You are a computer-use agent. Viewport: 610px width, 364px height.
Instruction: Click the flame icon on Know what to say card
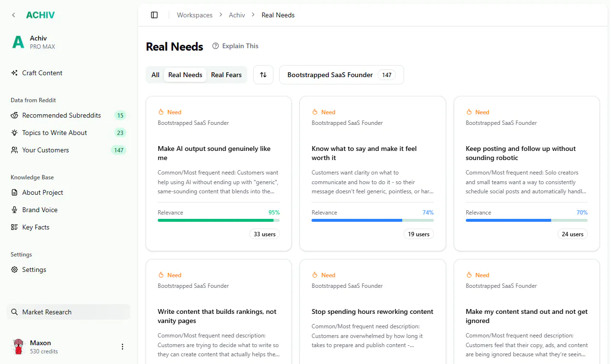(x=315, y=112)
